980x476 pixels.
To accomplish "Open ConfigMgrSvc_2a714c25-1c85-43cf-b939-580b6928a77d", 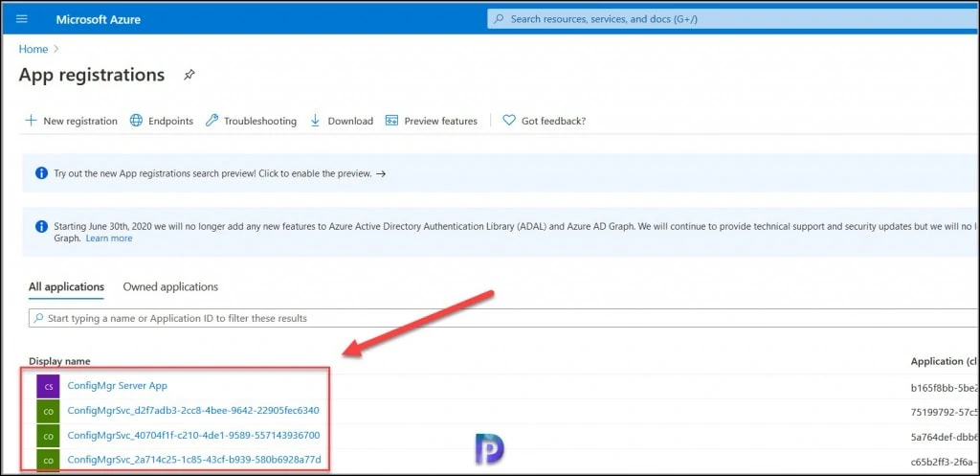I will [194, 461].
